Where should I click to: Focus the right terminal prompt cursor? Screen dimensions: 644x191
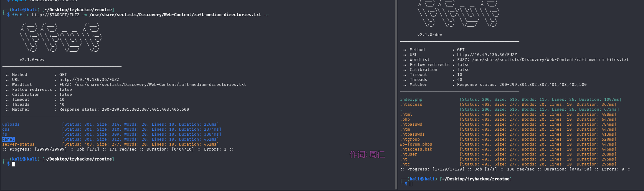[411, 184]
